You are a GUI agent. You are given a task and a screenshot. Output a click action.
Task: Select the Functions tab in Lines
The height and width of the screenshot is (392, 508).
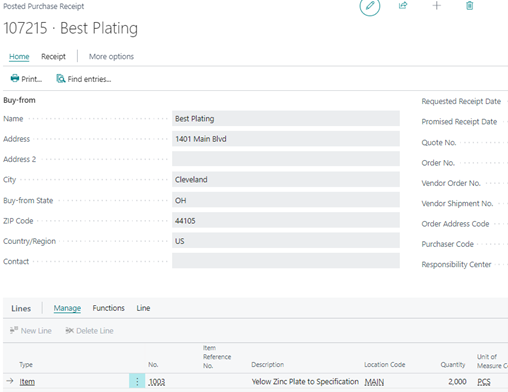coord(109,308)
